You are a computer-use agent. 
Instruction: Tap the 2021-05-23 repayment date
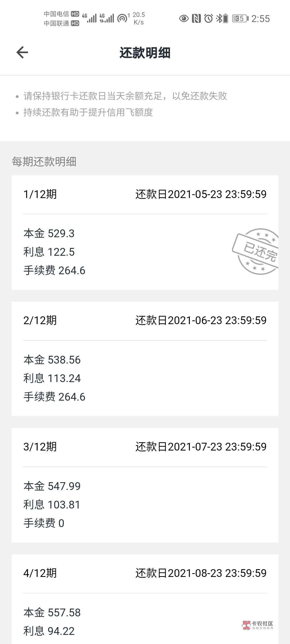click(201, 194)
